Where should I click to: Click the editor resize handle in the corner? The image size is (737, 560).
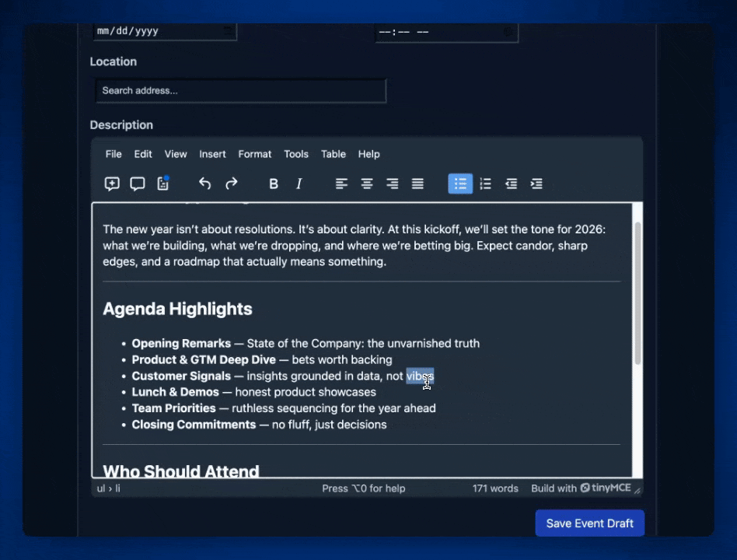(637, 490)
